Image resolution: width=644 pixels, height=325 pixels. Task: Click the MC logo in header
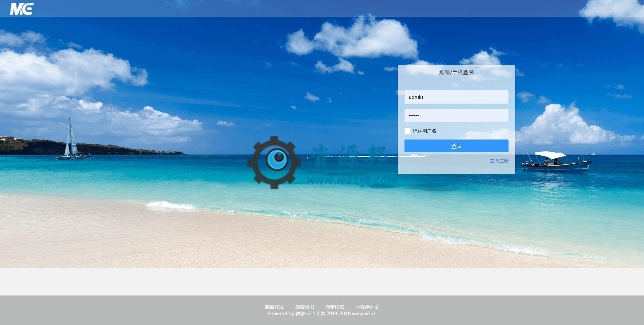pos(22,9)
